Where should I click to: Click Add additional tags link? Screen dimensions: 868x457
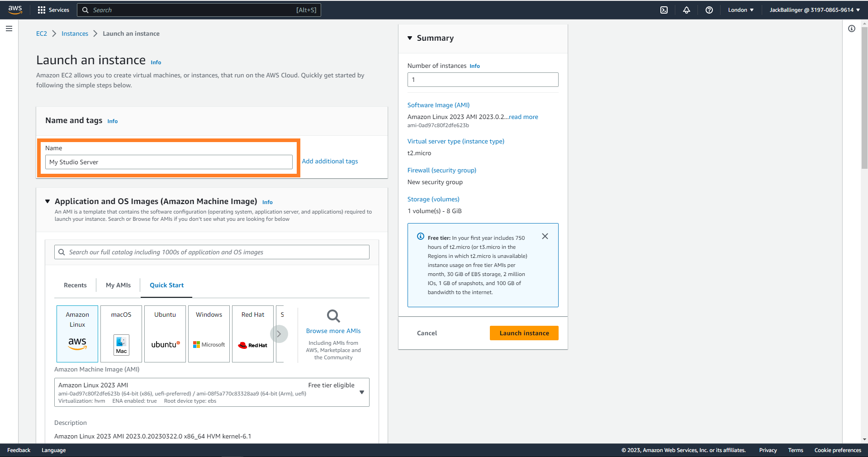(x=330, y=161)
